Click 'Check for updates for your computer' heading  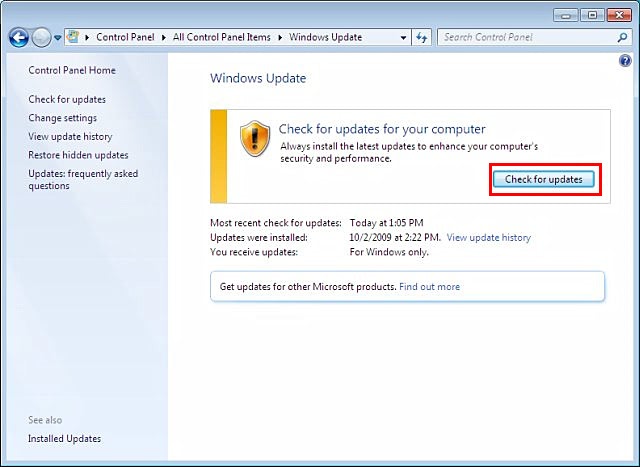(x=382, y=129)
